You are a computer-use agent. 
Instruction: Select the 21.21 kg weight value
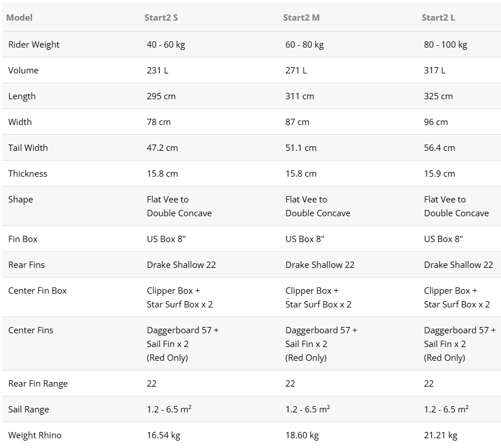point(441,435)
